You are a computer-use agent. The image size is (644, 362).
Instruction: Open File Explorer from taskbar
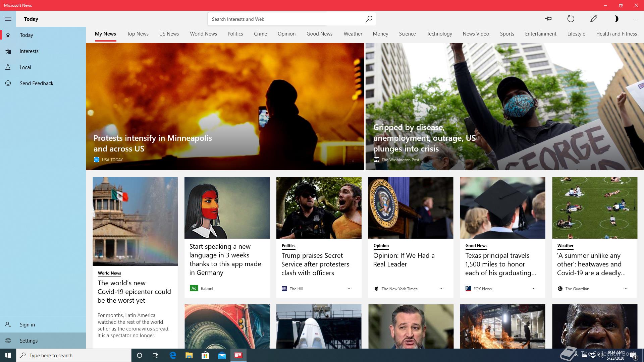click(189, 355)
